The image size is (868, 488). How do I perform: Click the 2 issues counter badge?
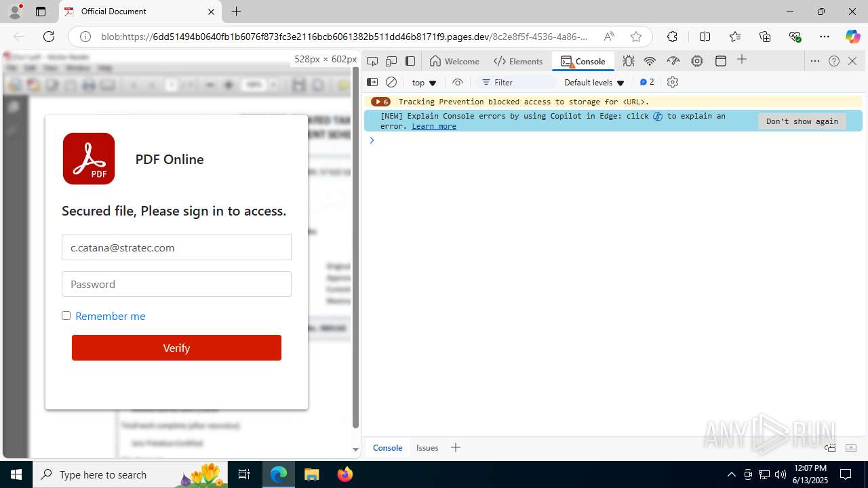(647, 82)
